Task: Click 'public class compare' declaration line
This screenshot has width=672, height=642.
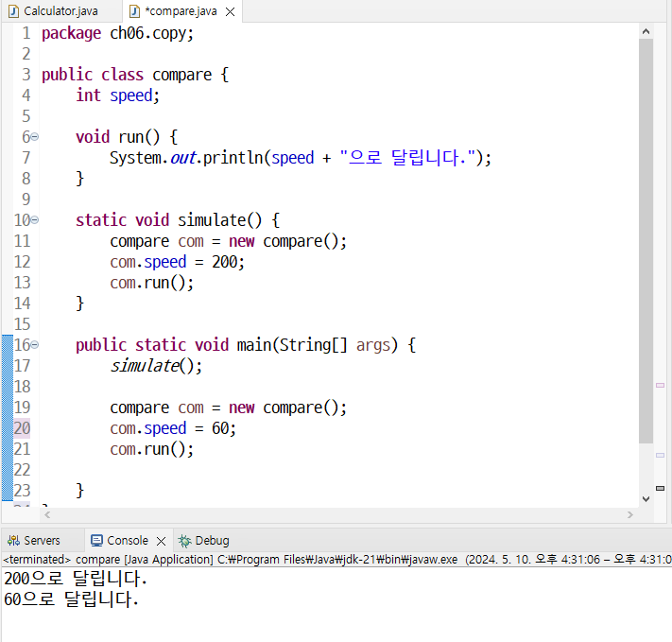Action: click(x=135, y=75)
